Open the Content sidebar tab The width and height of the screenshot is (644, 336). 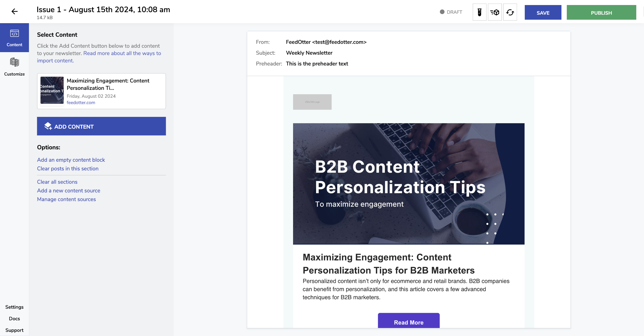(x=14, y=38)
